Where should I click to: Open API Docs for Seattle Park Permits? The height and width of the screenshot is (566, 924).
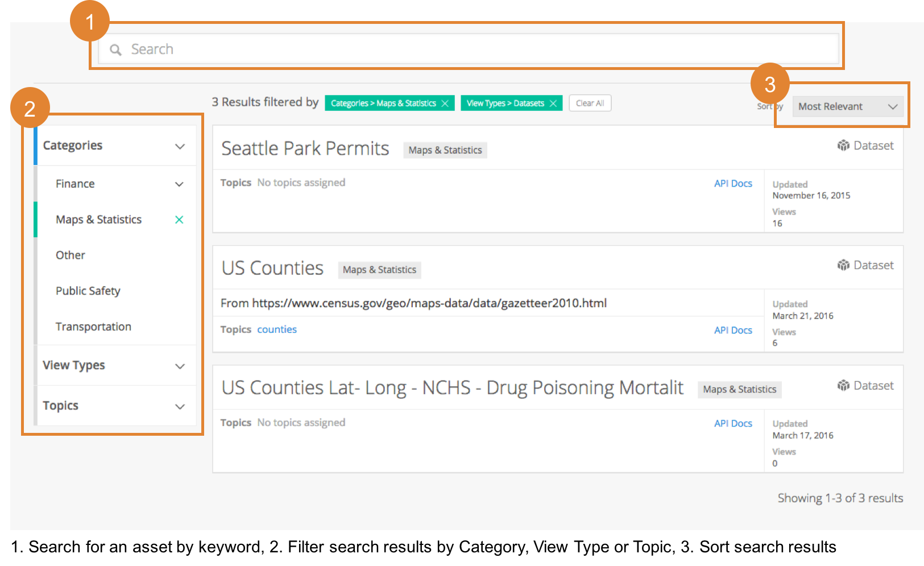(733, 183)
